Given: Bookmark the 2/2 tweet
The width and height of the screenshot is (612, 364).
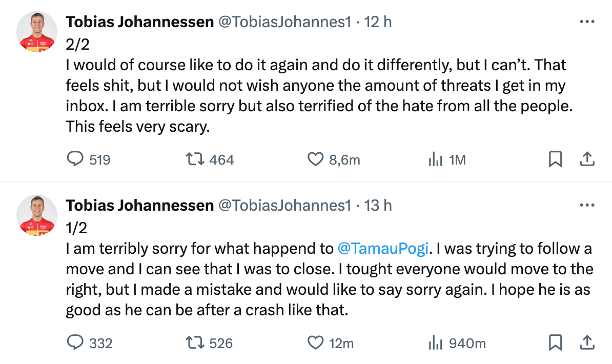Looking at the screenshot, I should tap(555, 159).
